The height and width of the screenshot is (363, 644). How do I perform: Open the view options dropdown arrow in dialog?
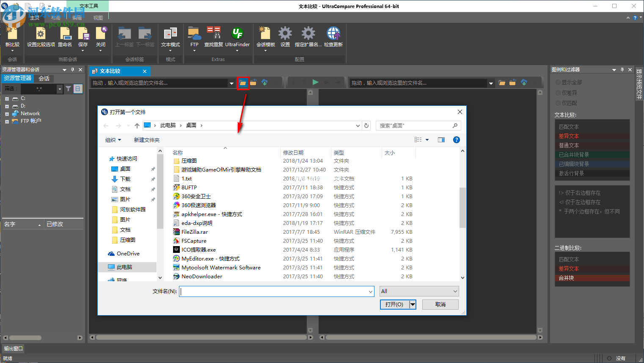click(427, 140)
